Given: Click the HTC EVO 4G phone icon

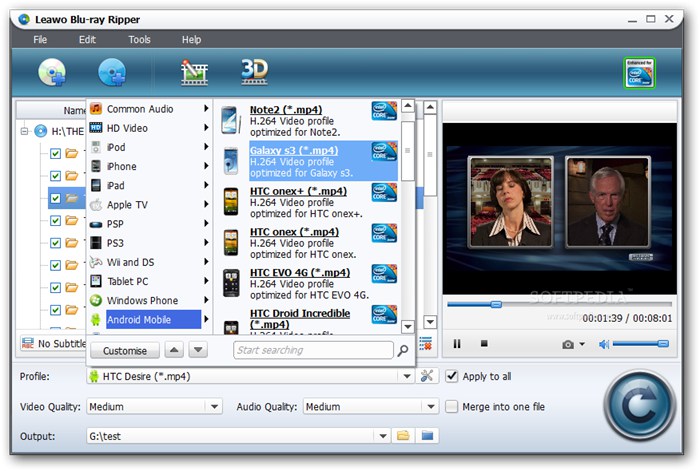Looking at the screenshot, I should coord(231,283).
